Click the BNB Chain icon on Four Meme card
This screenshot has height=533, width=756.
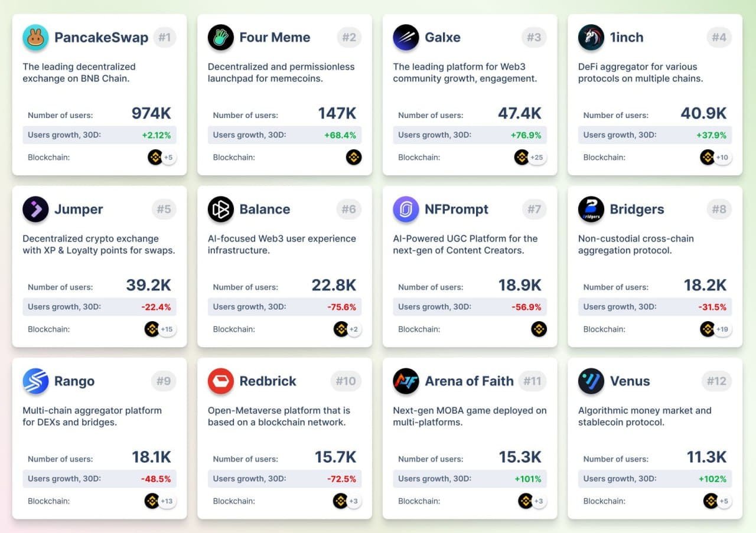coord(354,157)
